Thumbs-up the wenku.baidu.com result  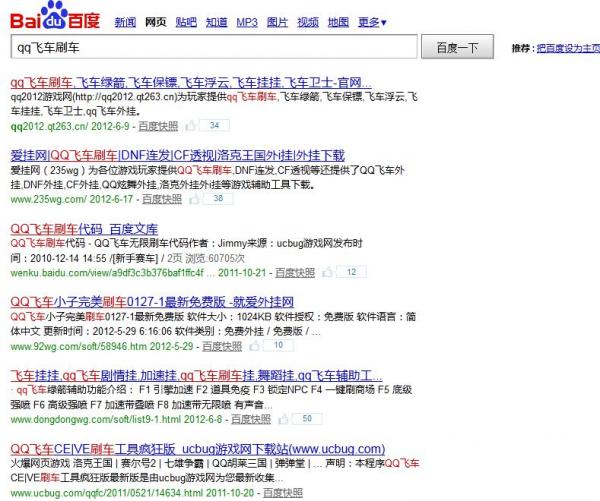click(x=327, y=273)
